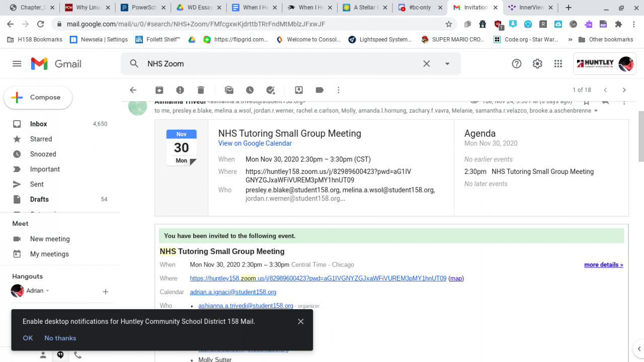Open Huntley account profile menu
Viewport: 644px width, 362px height.
tap(605, 64)
